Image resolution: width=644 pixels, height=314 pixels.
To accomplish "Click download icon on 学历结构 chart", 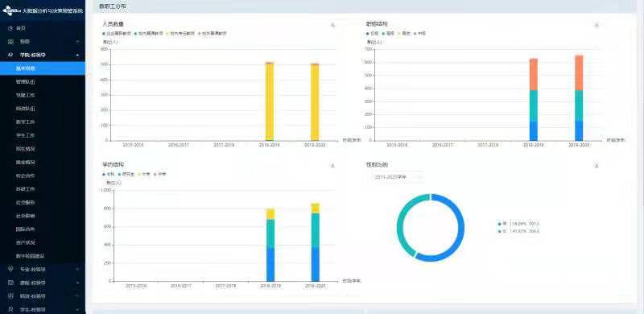I will (332, 165).
